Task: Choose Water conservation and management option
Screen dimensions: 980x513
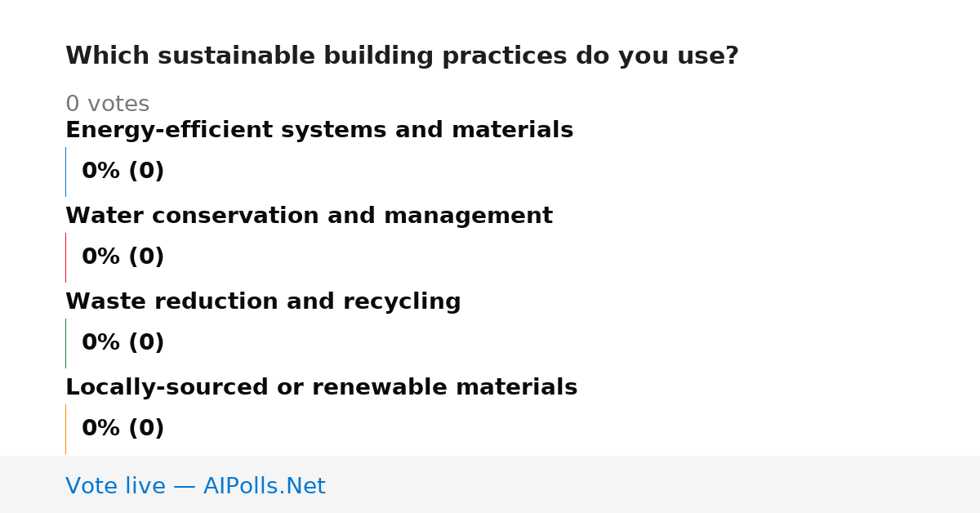Action: coord(309,216)
